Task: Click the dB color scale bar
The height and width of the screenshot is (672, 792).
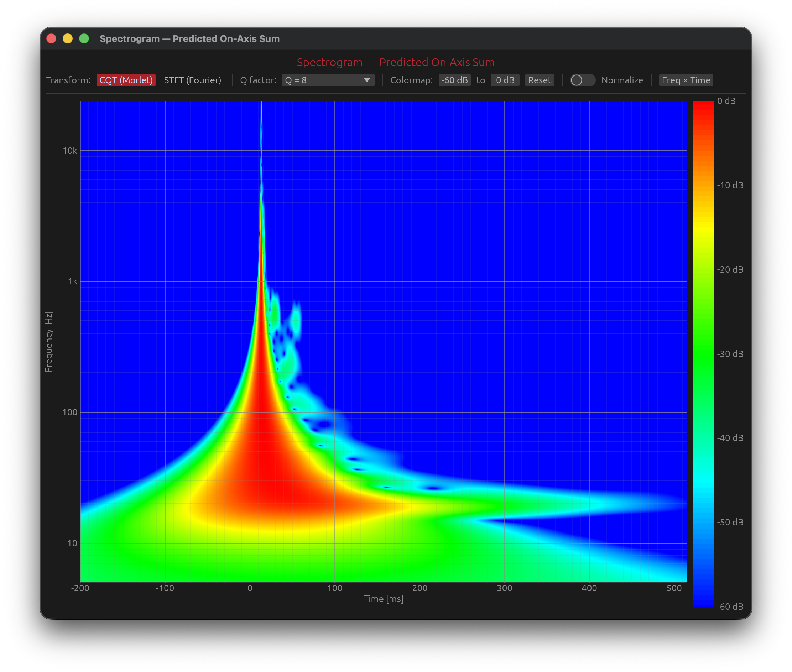Action: [x=703, y=353]
